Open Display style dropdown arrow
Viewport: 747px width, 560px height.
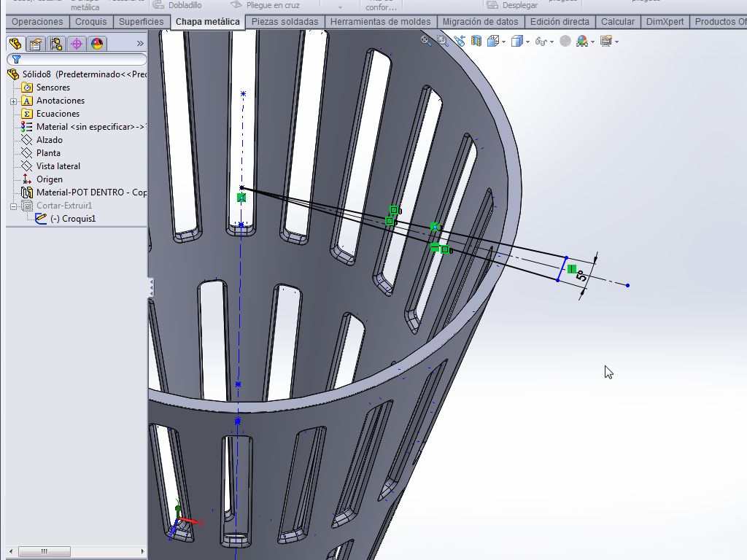pyautogui.click(x=527, y=42)
